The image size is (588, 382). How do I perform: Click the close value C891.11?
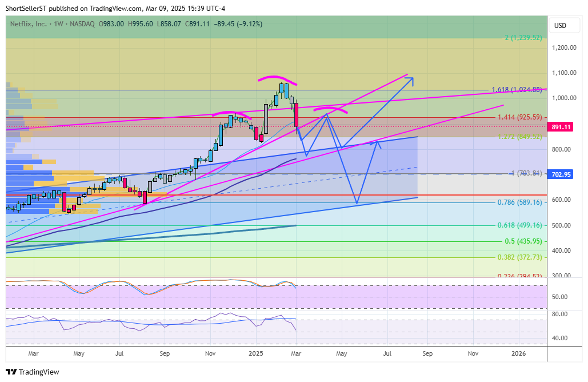(x=197, y=24)
